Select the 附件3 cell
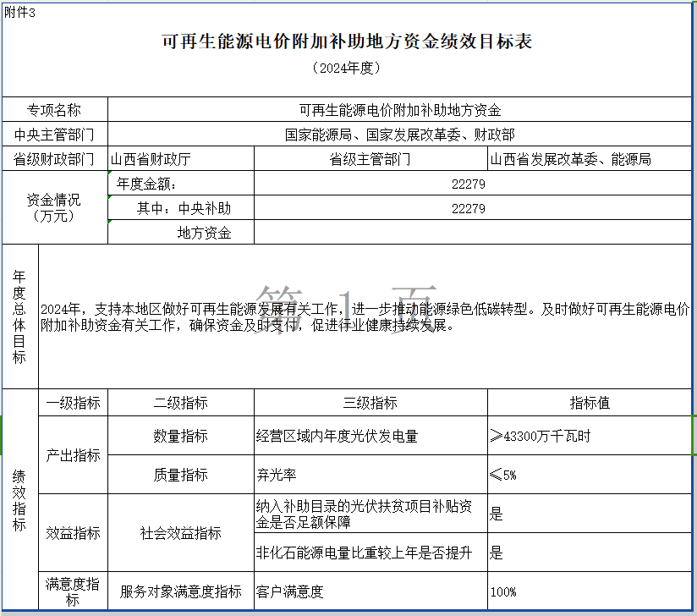 [20, 12]
